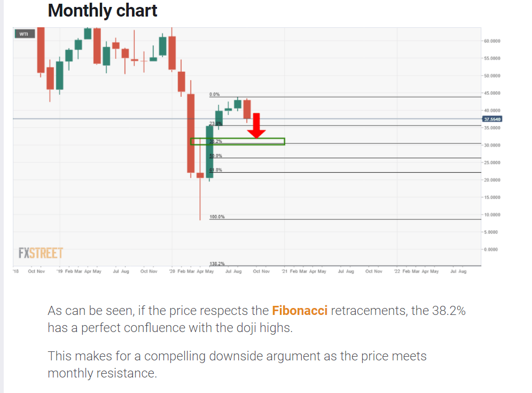Click the 10.0000 price axis label
The height and width of the screenshot is (393, 532).
click(x=492, y=215)
